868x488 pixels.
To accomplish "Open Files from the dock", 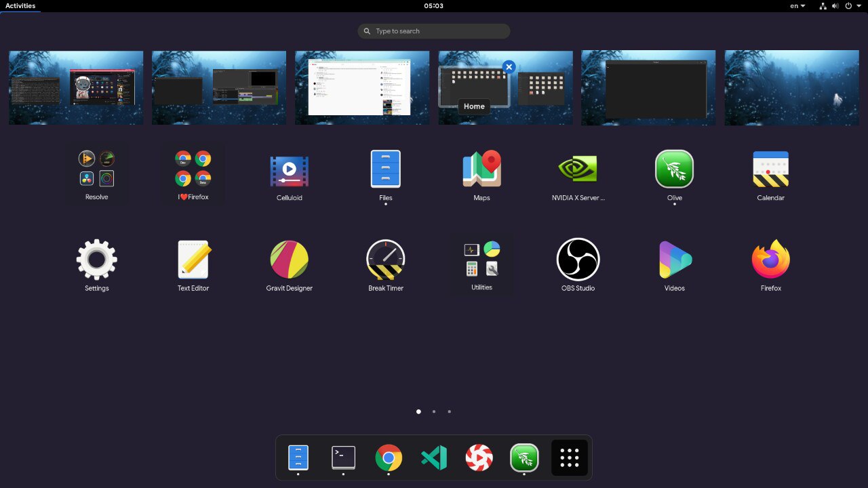I will 298,458.
